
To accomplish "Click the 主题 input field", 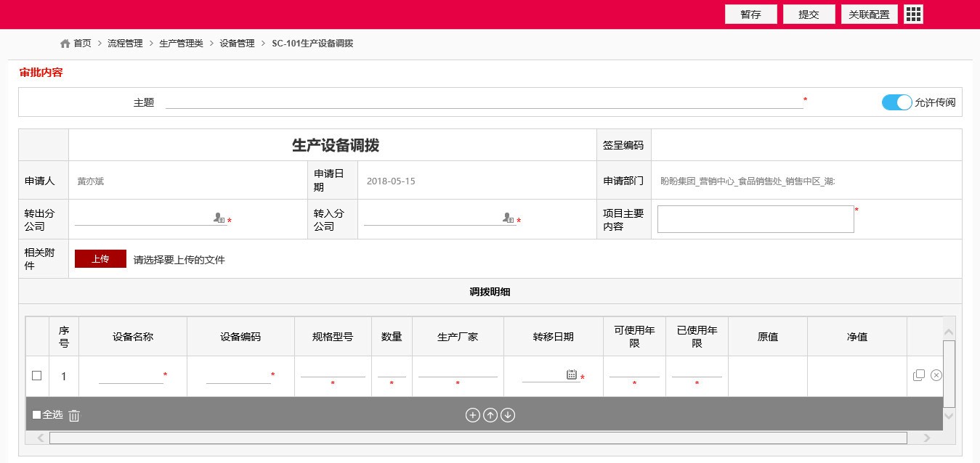I will point(484,102).
